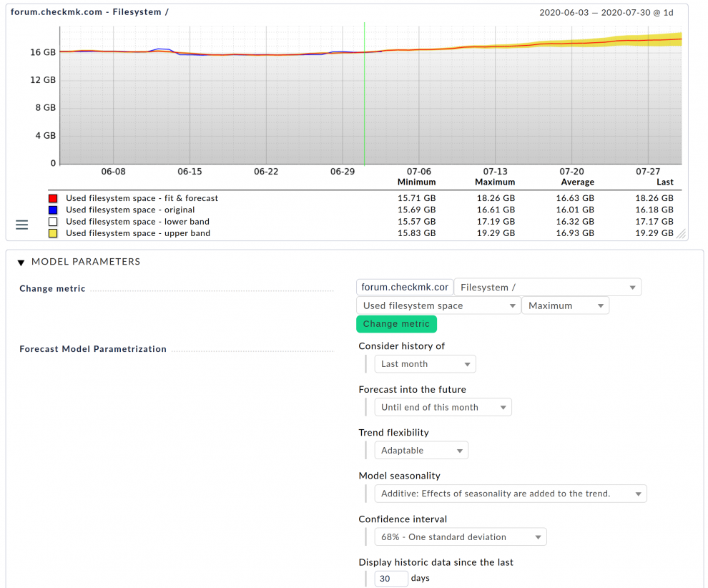The image size is (708, 588).
Task: Click the blue original data swatch
Action: point(53,210)
